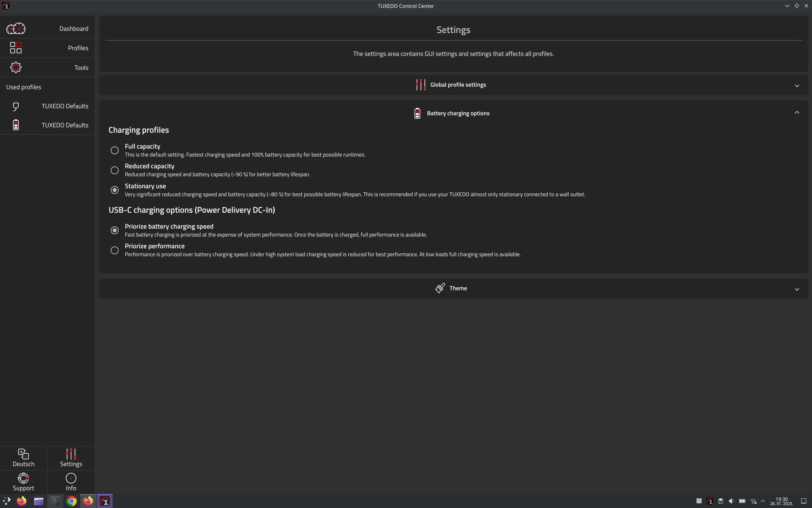
Task: Click the Priorize battery charging speed label
Action: (x=169, y=226)
